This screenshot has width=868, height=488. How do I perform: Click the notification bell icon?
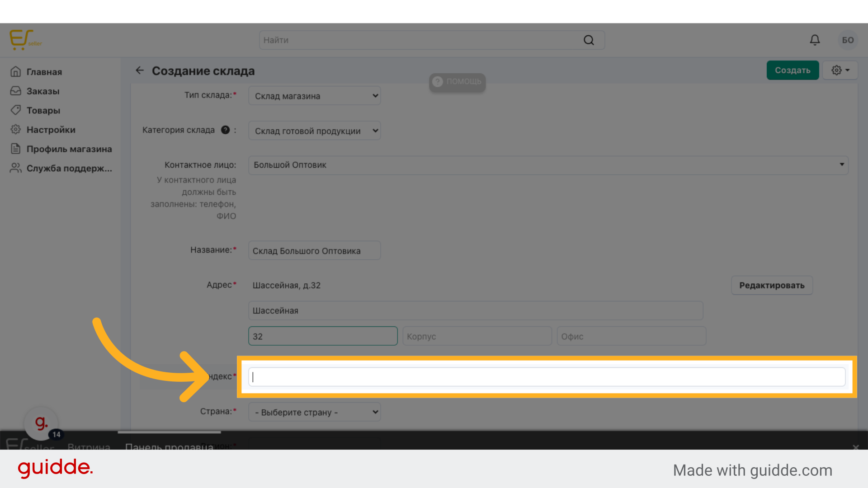click(x=815, y=40)
